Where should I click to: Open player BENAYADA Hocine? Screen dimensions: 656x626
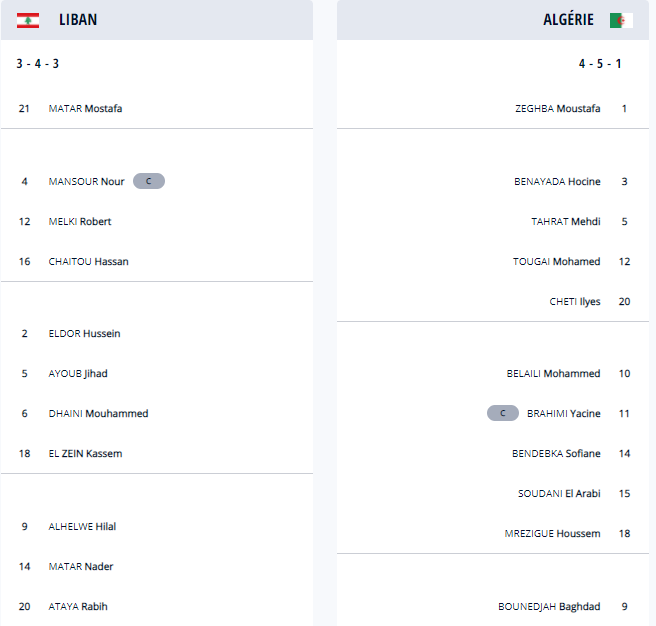[557, 181]
